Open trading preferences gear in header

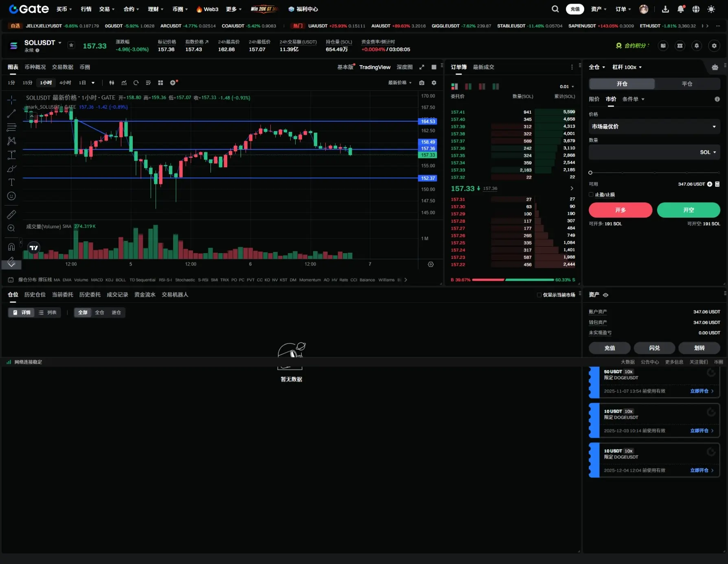714,46
